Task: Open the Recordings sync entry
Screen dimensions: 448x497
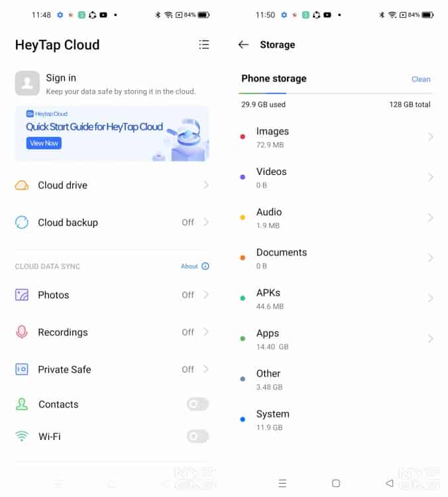Action: click(x=112, y=332)
